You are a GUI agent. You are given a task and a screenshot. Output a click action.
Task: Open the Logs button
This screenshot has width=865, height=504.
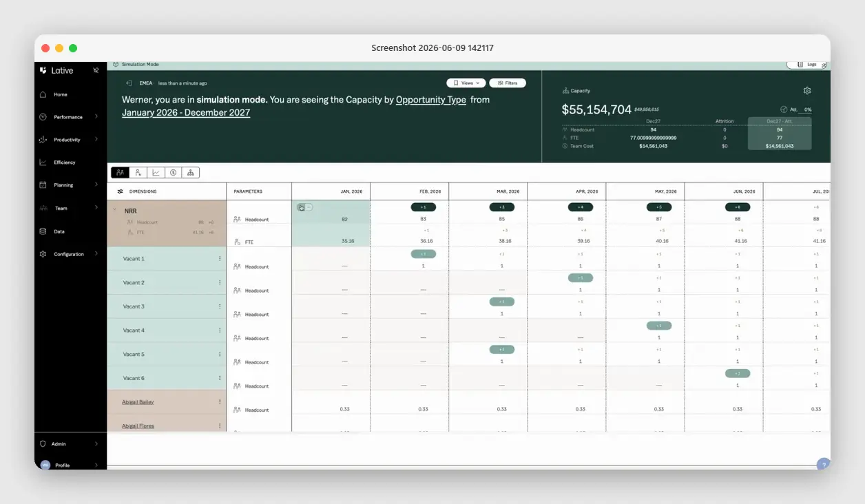click(806, 64)
